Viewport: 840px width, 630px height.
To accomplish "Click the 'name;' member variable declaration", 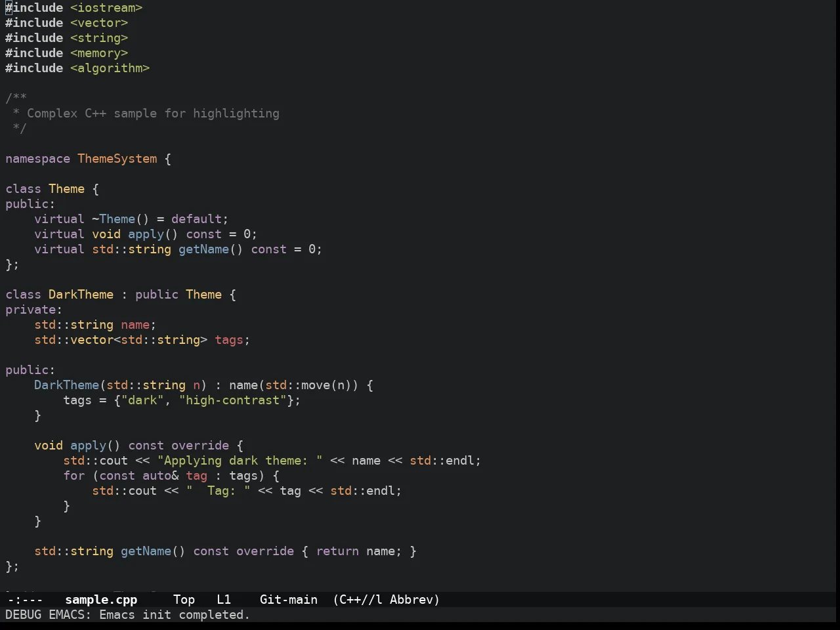I will click(138, 325).
